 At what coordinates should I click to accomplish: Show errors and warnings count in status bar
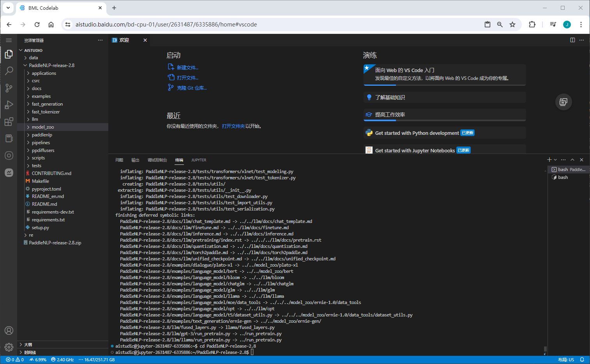point(15,360)
